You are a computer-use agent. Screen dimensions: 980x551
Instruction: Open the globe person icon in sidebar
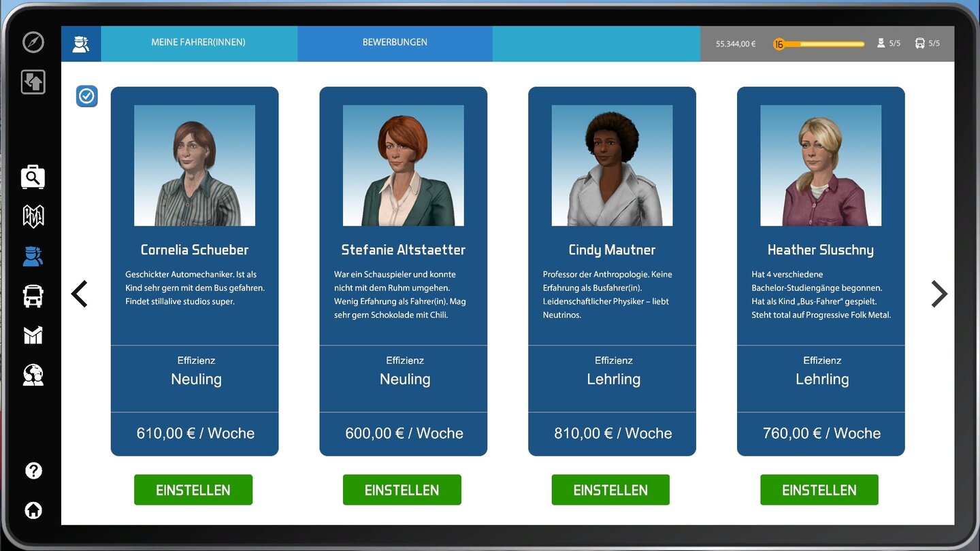tap(33, 375)
